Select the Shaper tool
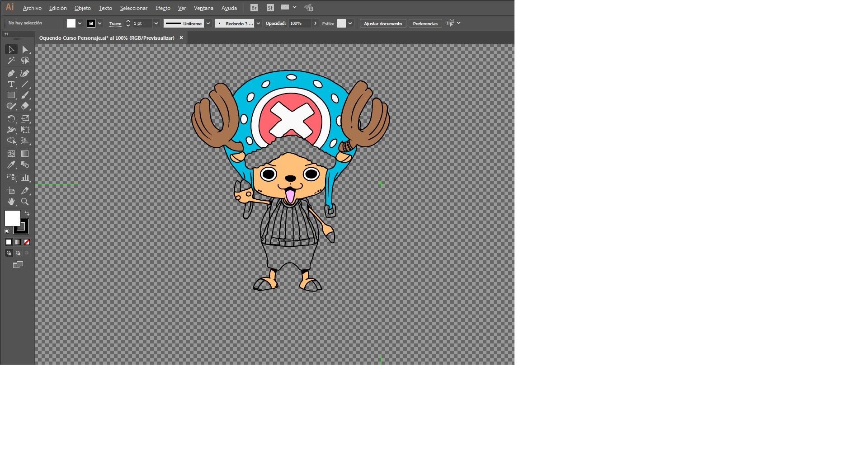Screen dimensions: 868x470 [11, 106]
